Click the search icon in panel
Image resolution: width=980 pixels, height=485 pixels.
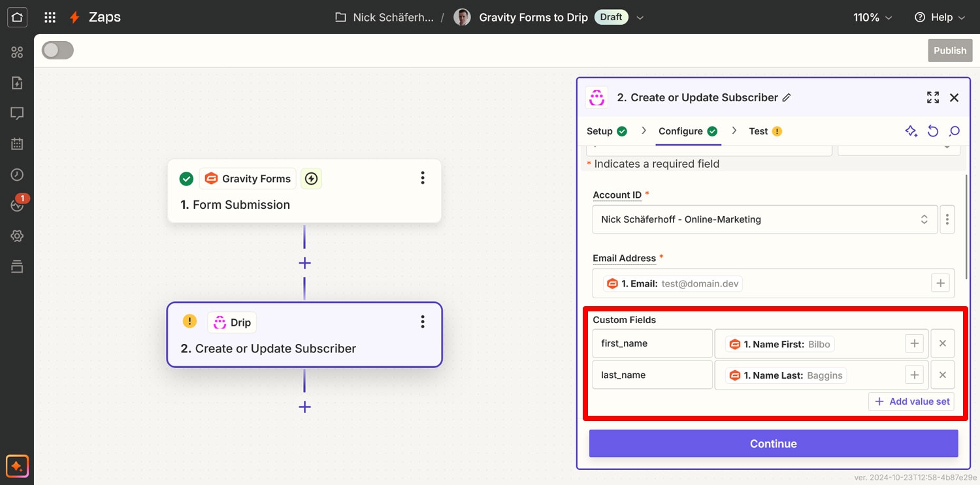[955, 131]
